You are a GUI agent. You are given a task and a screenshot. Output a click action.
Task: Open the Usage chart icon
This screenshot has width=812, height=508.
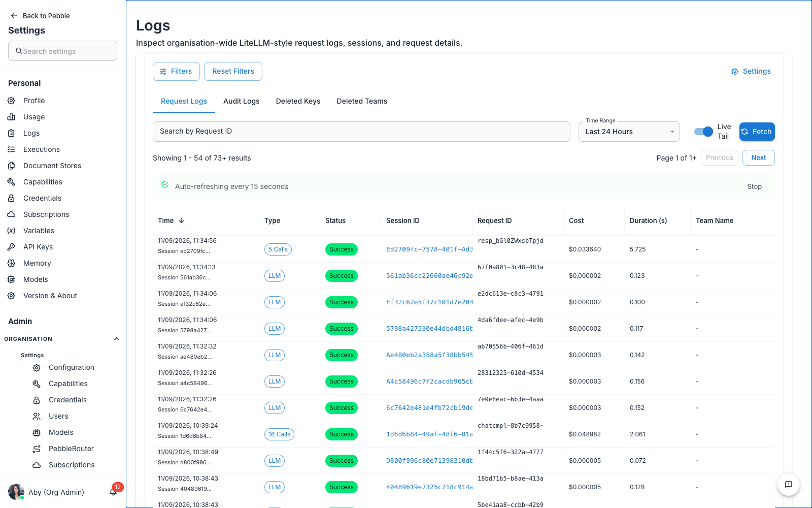(11, 117)
